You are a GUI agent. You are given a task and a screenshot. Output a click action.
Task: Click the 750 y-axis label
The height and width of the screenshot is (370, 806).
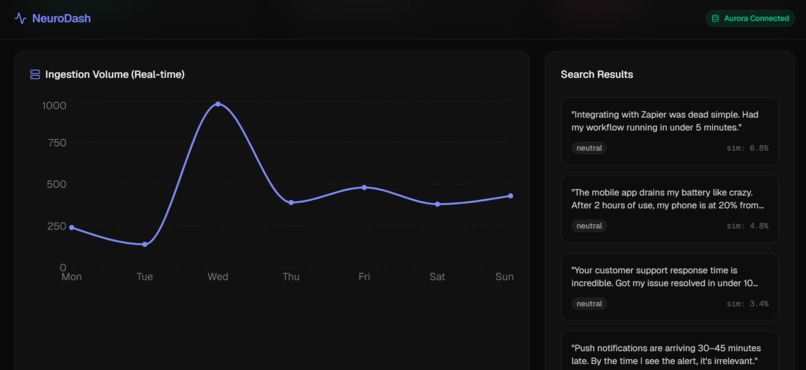pyautogui.click(x=57, y=142)
